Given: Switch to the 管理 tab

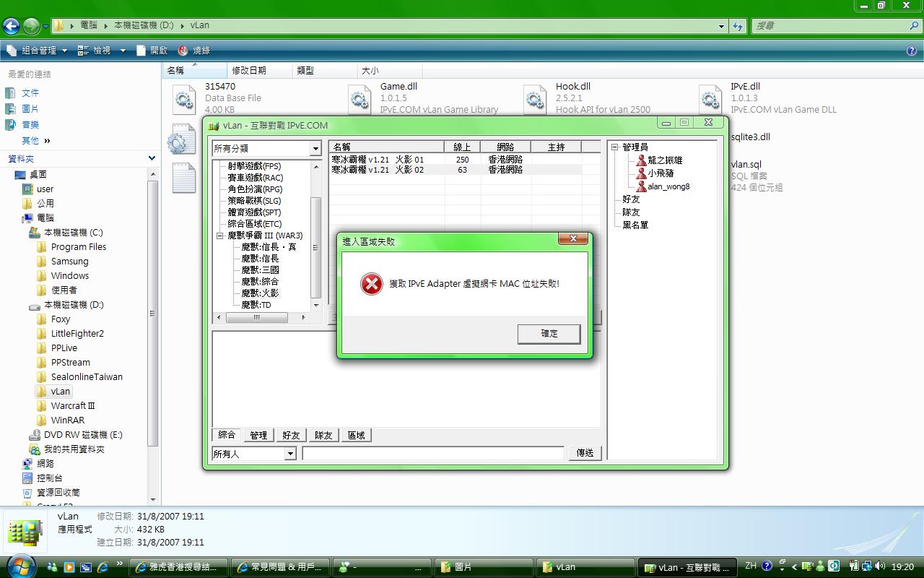Looking at the screenshot, I should (x=258, y=435).
